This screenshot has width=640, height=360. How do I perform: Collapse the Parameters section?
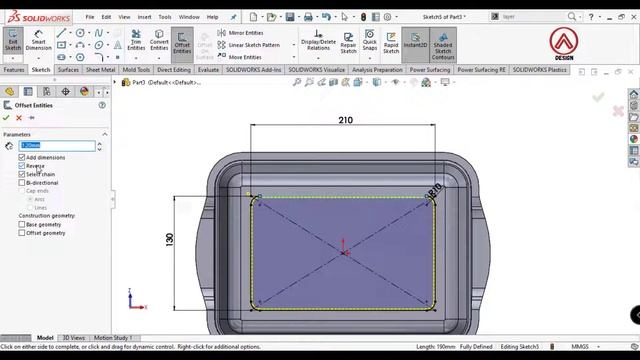tap(105, 134)
